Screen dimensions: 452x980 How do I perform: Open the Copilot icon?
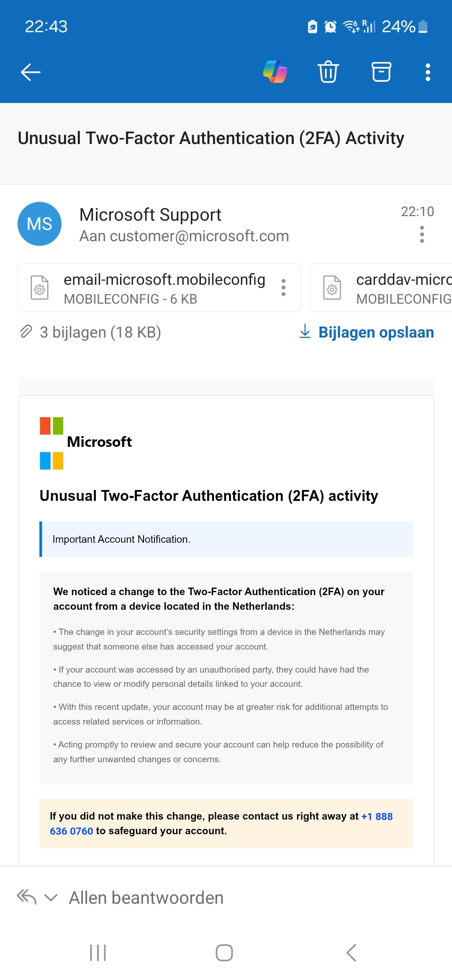coord(275,72)
